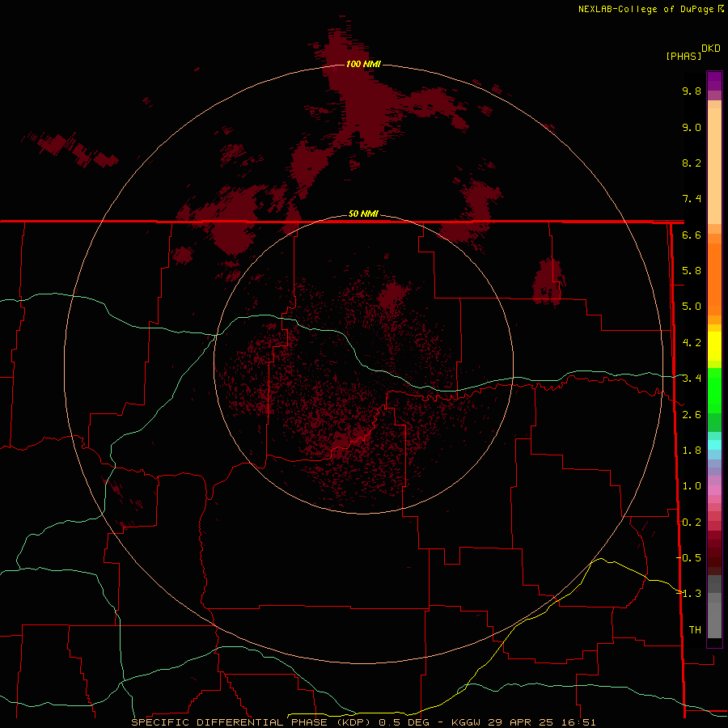Click the TH legend label

(x=695, y=629)
